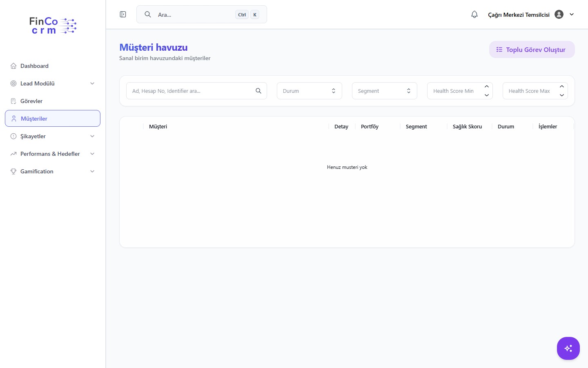Go to Dashboard menu item
The height and width of the screenshot is (368, 588).
53,66
